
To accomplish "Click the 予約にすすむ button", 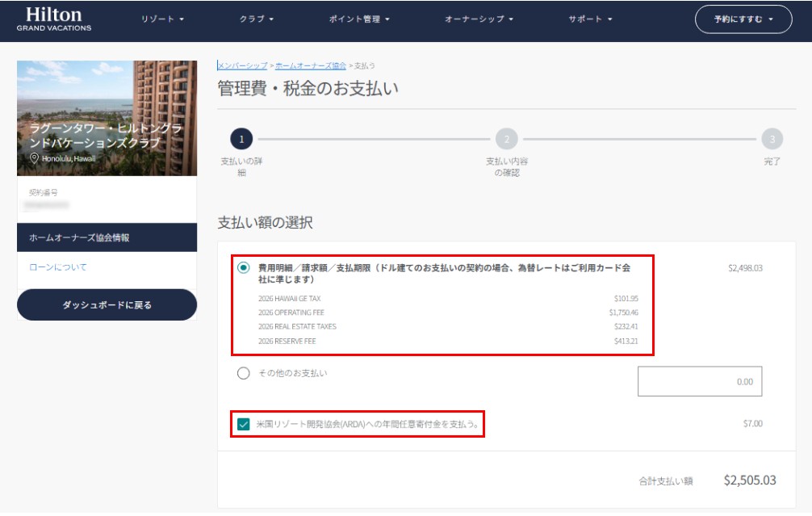I will pos(743,19).
